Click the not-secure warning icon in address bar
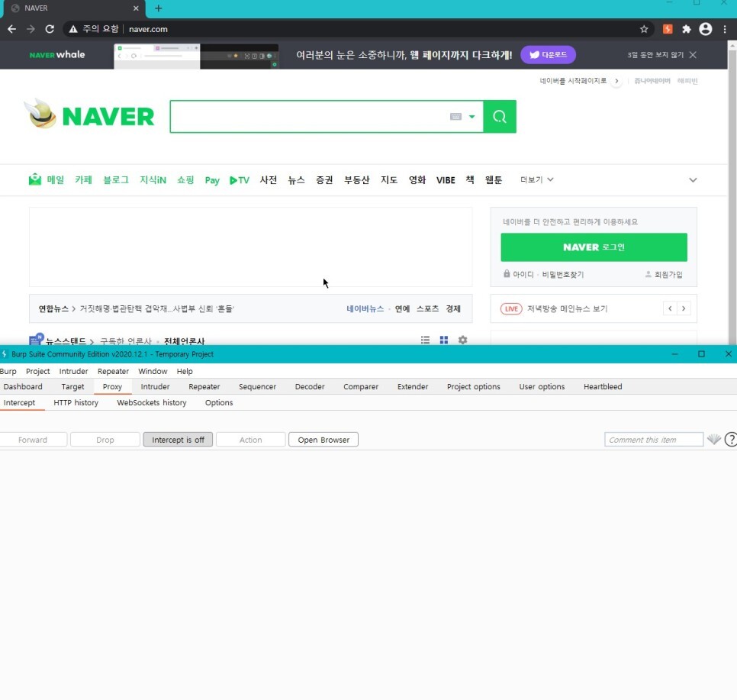Image resolution: width=737 pixels, height=700 pixels. click(x=73, y=29)
